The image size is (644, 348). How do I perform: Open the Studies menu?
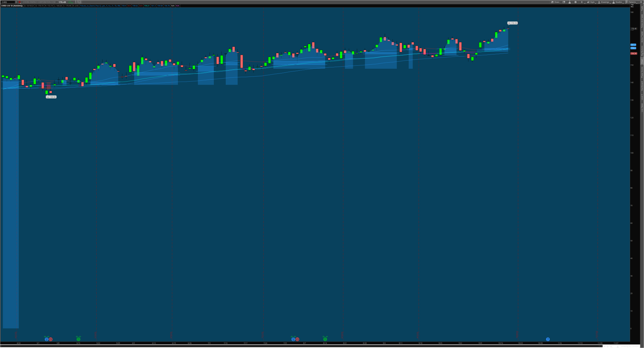(617, 2)
